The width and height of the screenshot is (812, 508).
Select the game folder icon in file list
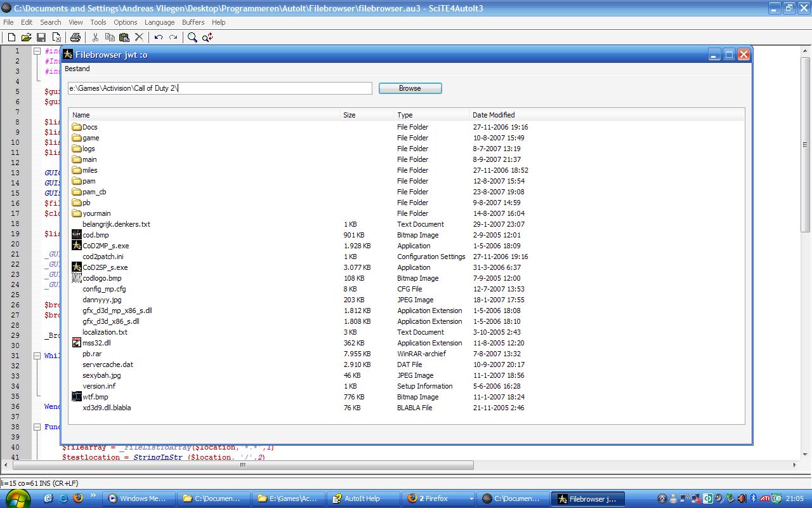point(77,138)
